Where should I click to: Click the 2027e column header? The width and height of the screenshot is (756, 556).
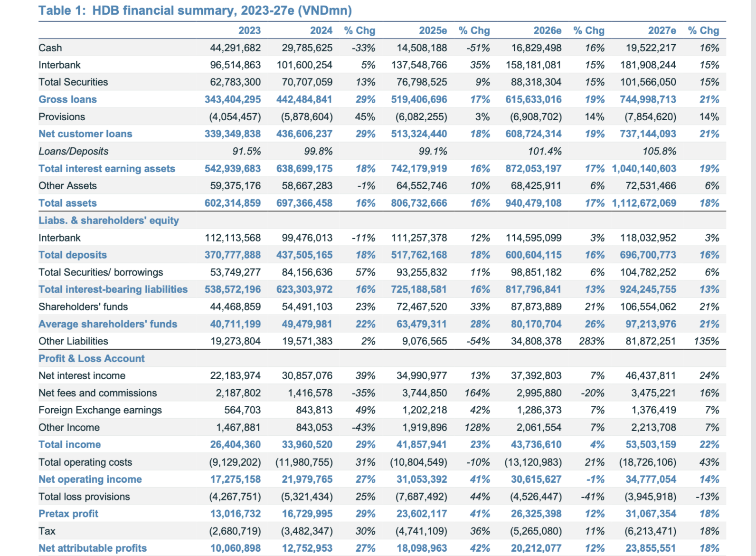coord(662,30)
